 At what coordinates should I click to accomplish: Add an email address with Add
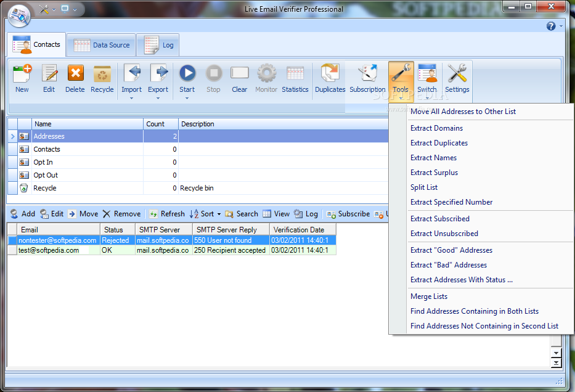23,214
